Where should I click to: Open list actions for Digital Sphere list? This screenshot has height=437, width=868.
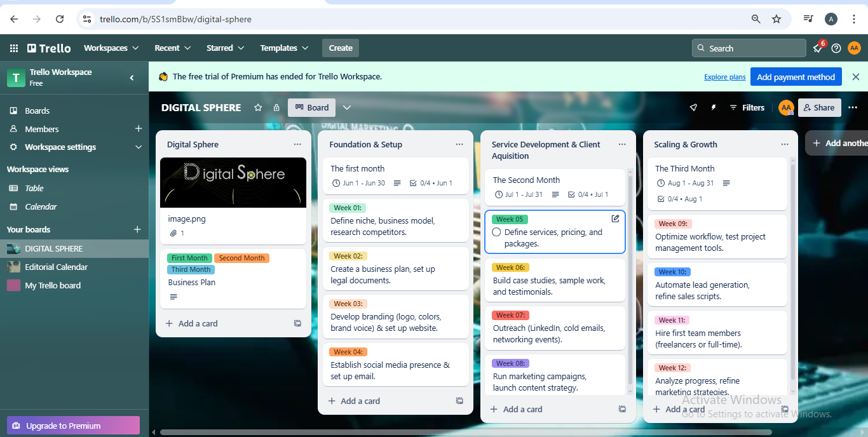(x=297, y=145)
